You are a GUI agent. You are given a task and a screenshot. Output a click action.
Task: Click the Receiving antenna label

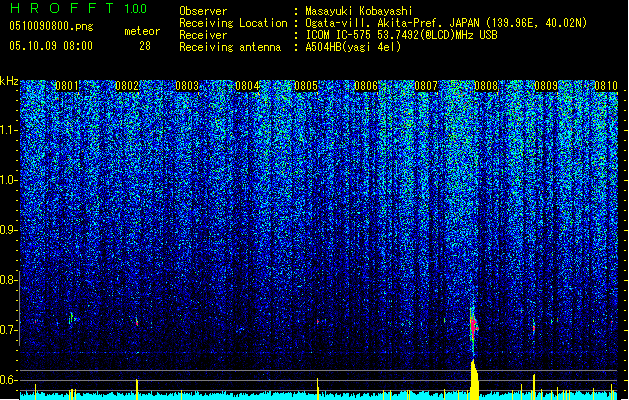(x=230, y=47)
